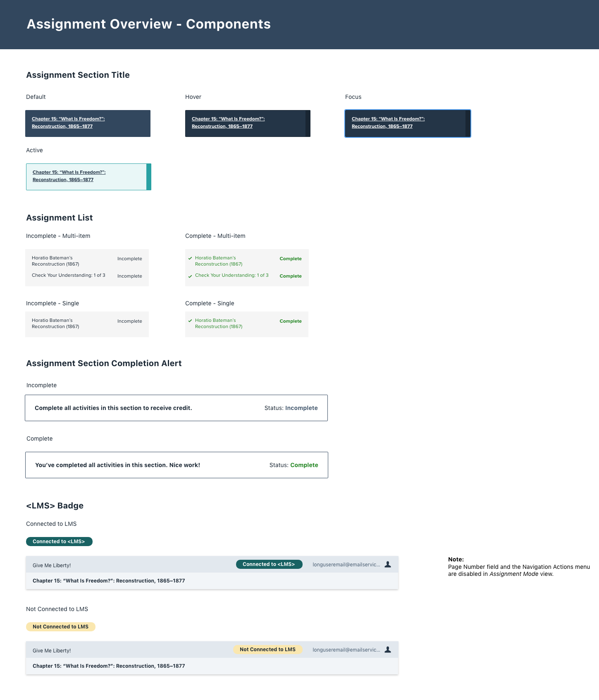Click Connected to <LMS> badge in header bar
The width and height of the screenshot is (599, 700).
269,564
